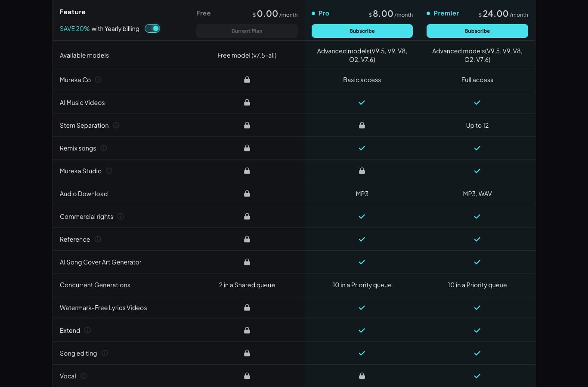
Task: Click the Pro checkmark for Watermark-Free Lyrics Videos
Action: (x=362, y=307)
